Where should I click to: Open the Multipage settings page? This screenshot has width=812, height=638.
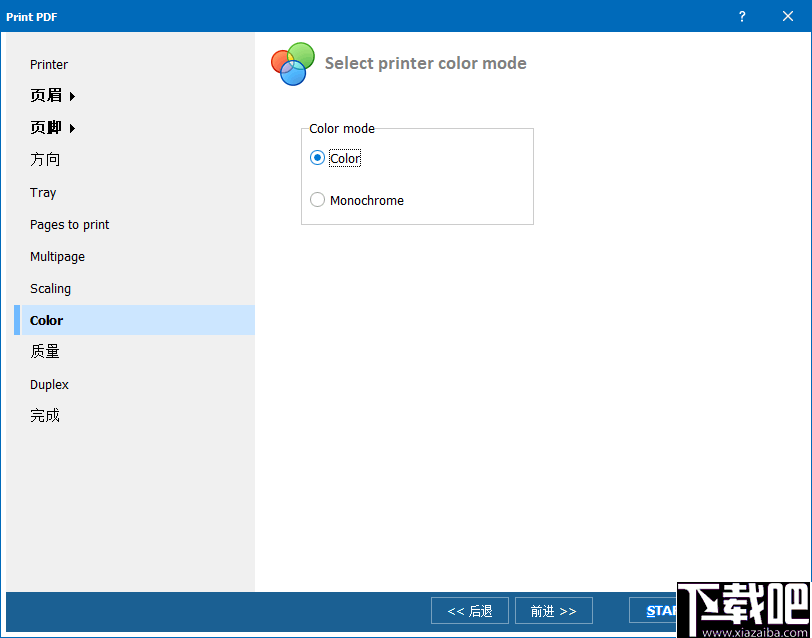(x=57, y=256)
